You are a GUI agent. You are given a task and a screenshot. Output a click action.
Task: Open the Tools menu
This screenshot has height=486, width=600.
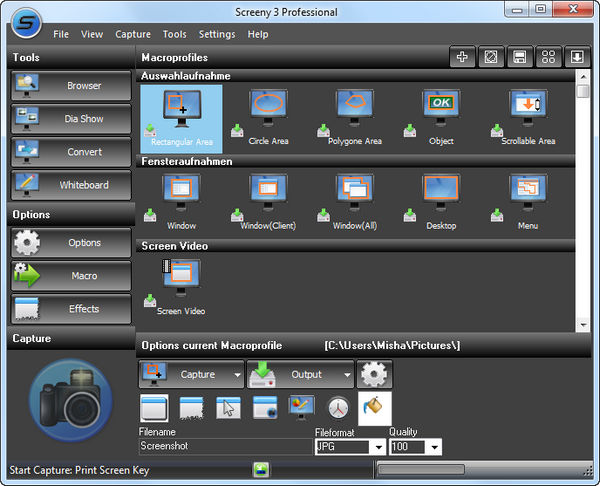(174, 34)
